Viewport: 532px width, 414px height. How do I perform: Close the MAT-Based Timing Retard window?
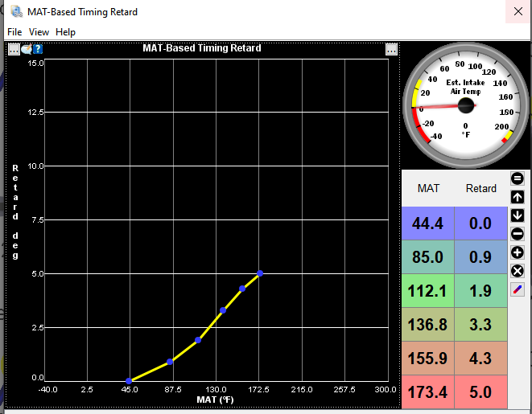tap(517, 12)
